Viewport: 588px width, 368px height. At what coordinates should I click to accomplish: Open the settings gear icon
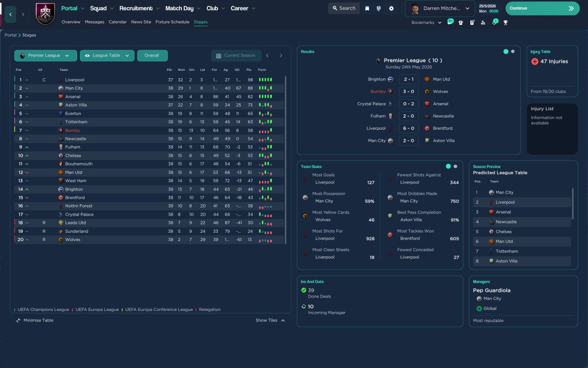pos(391,8)
